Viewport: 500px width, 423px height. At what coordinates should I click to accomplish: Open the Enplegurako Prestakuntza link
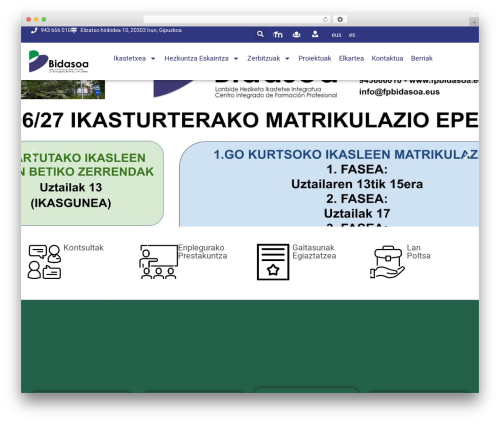202,252
